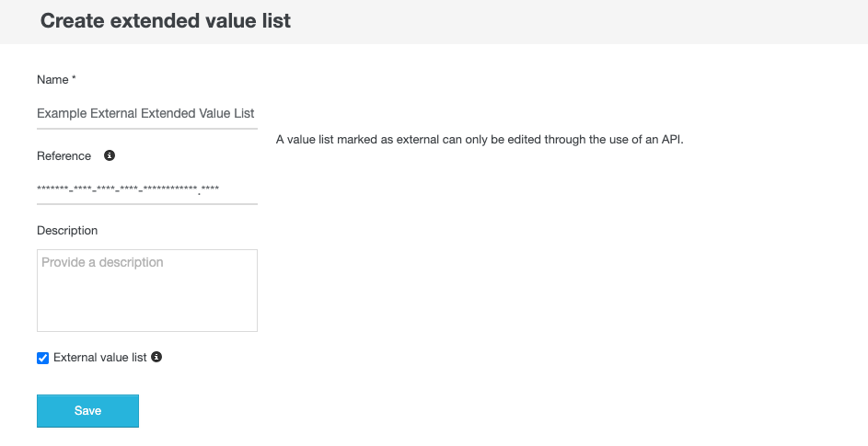
Task: Click 'Create extended value list' page heading
Action: [166, 20]
